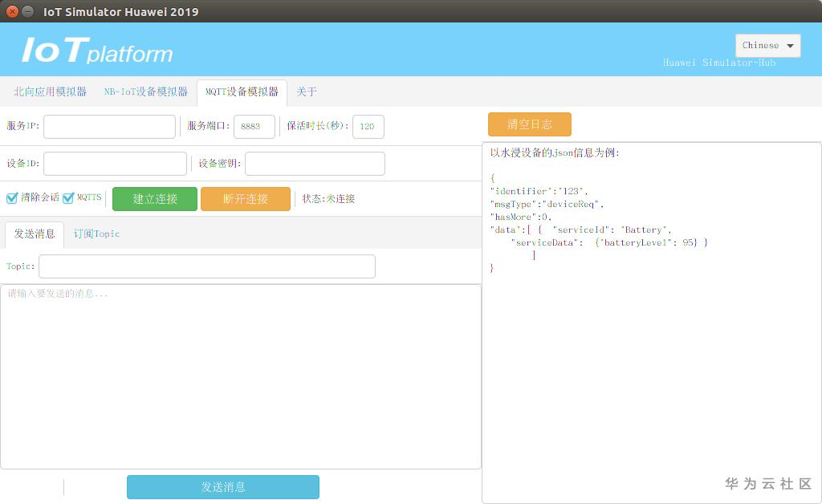This screenshot has height=504, width=822.
Task: Click the "serviceData" batteryLevel log line
Action: point(610,242)
